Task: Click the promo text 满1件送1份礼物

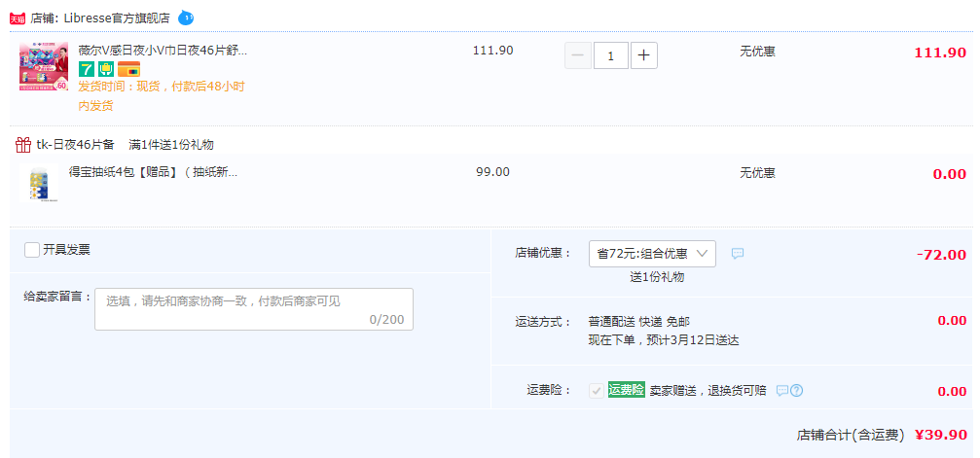Action: click(x=171, y=145)
